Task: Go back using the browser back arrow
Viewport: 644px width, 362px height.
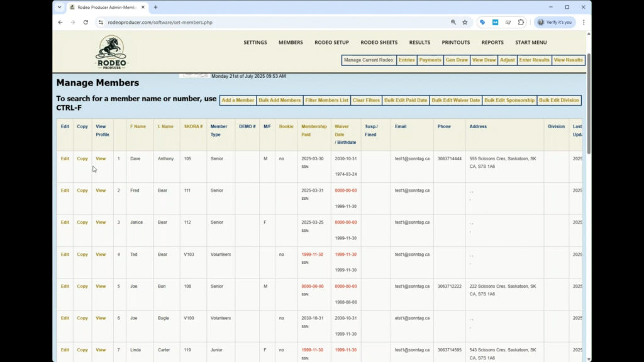Action: tap(60, 22)
